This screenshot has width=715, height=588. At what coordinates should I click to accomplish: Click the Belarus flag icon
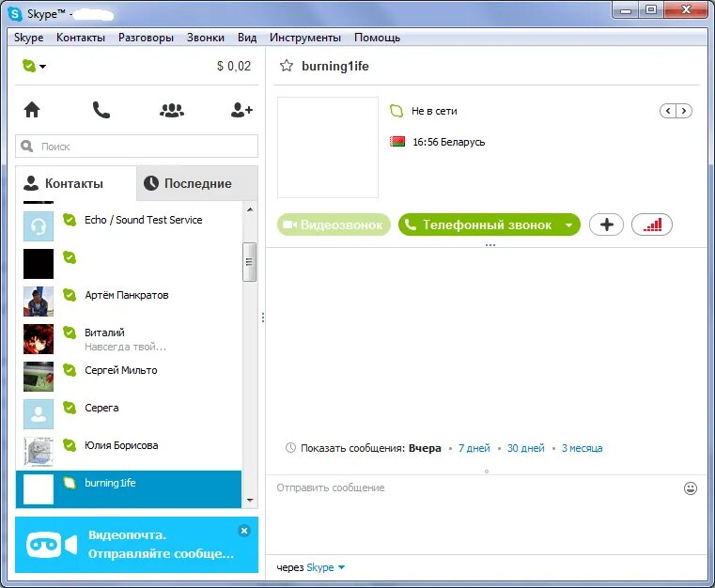[397, 142]
